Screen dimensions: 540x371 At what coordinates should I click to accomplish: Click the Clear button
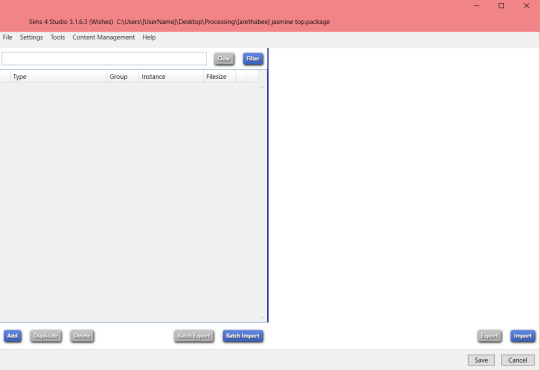pos(224,59)
